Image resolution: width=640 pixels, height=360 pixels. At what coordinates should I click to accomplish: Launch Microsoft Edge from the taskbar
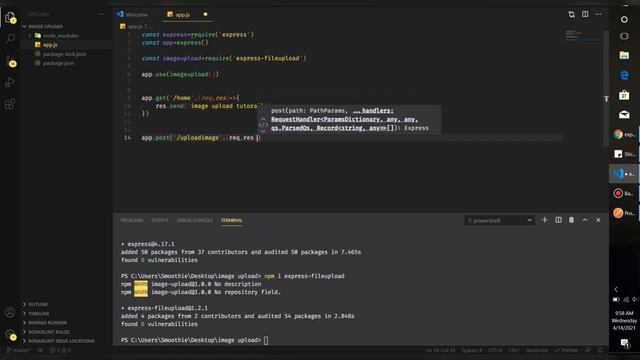click(x=624, y=75)
